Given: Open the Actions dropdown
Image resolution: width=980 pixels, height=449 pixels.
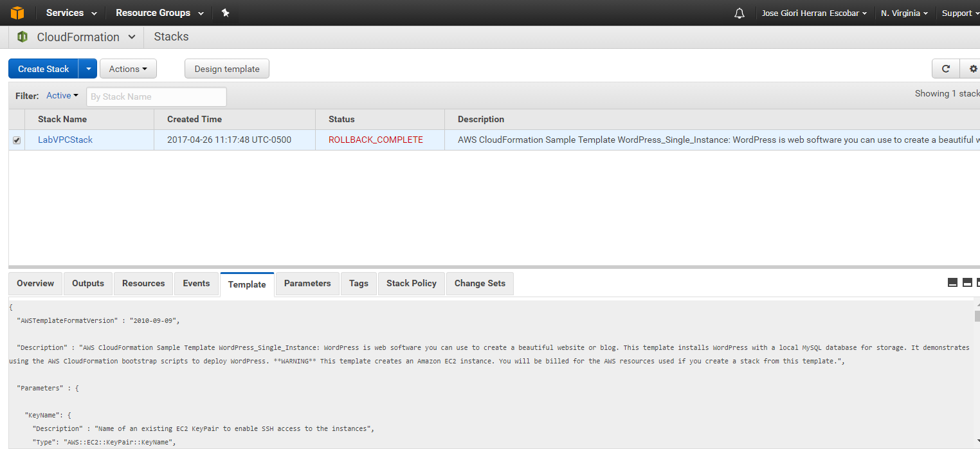Looking at the screenshot, I should [128, 69].
